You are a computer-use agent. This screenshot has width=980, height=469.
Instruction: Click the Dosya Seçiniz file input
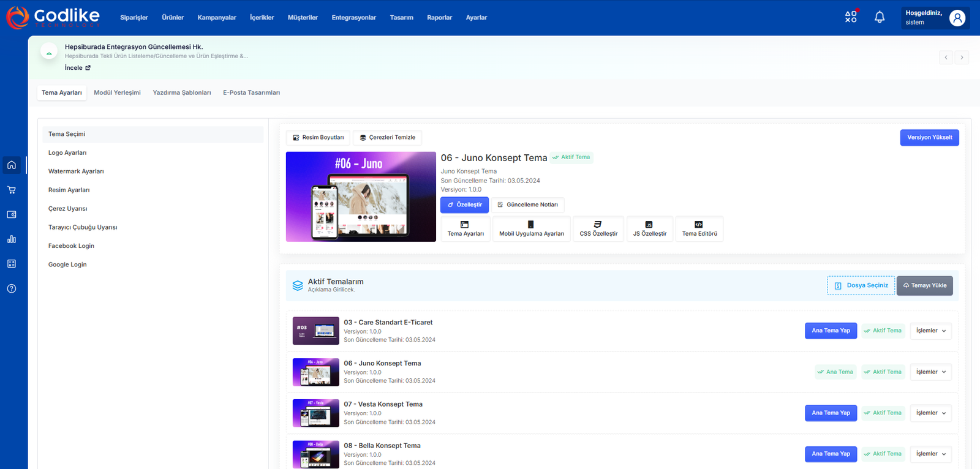pos(861,285)
